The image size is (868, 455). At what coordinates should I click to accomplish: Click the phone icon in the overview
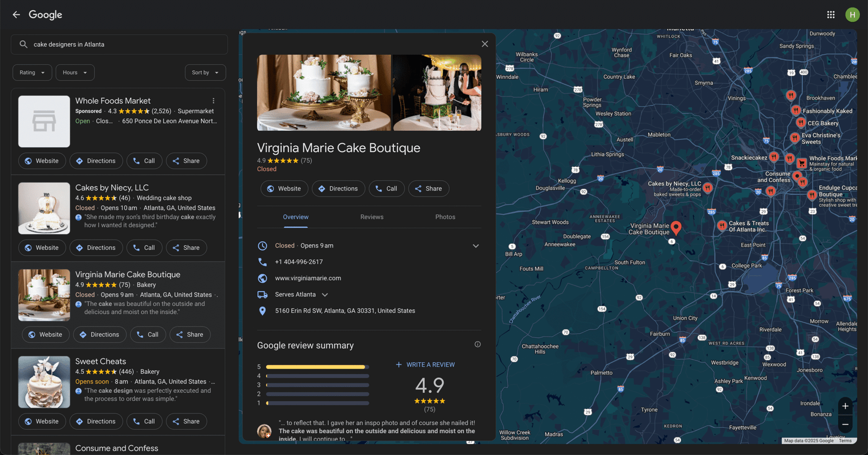click(x=263, y=262)
